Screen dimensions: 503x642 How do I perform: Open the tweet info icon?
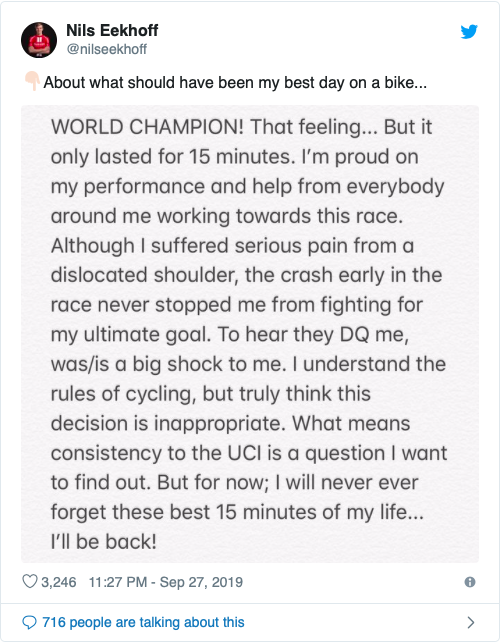point(470,582)
